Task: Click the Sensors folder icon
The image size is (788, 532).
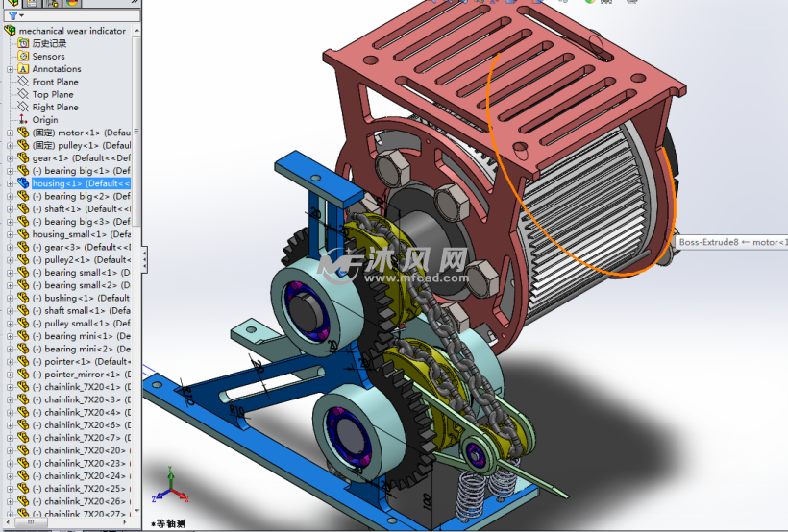Action: (x=23, y=56)
